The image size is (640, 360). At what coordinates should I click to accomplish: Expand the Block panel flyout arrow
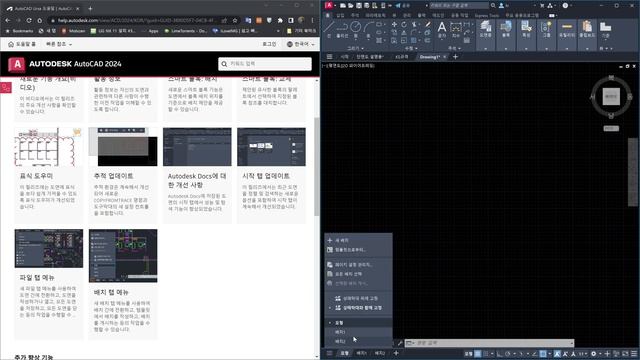click(506, 49)
